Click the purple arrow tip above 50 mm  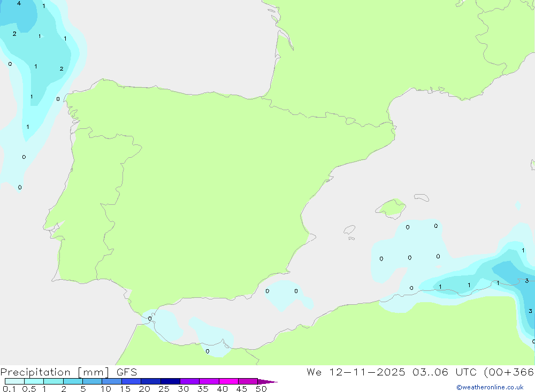click(267, 382)
